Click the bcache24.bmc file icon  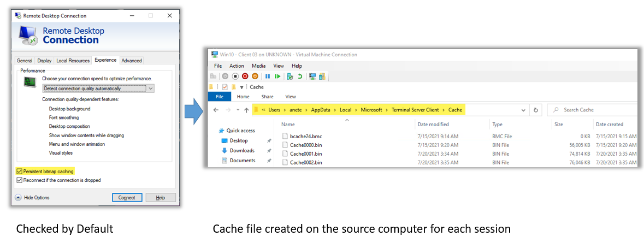286,135
